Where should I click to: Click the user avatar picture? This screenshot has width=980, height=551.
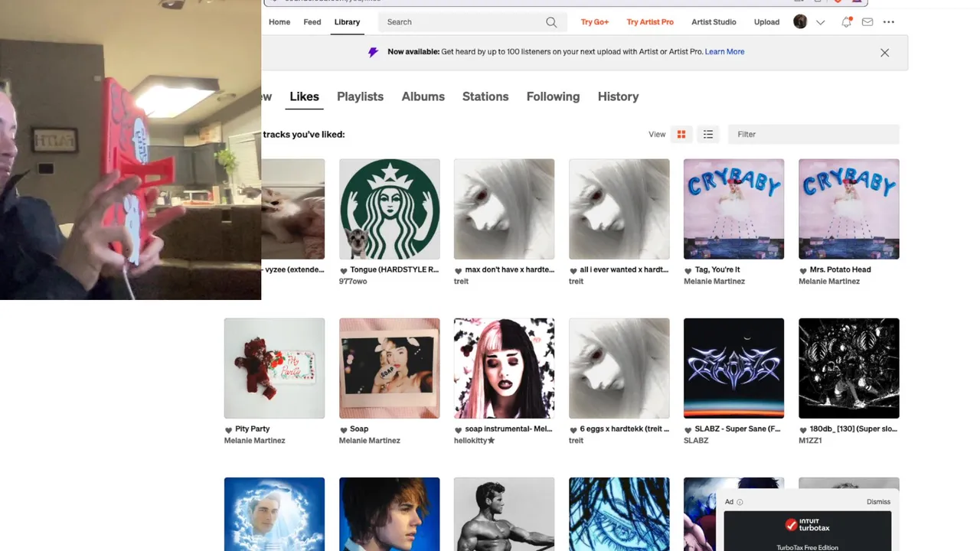pos(800,22)
